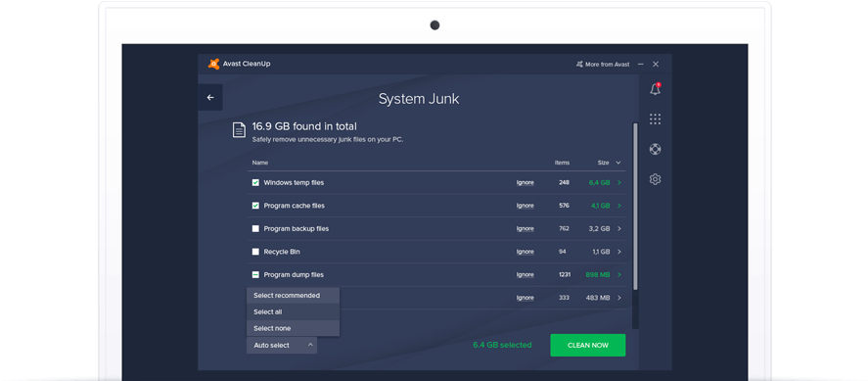The width and height of the screenshot is (868, 381).
Task: Open the apps grid icon
Action: (656, 119)
